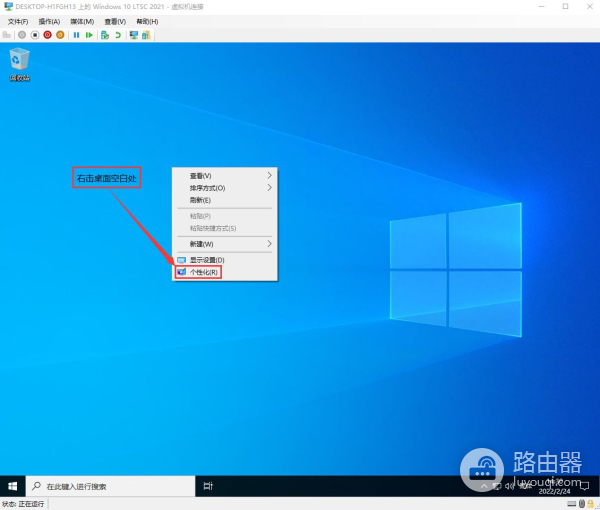Expand the 新建(W) submenu
The image size is (600, 510).
click(x=225, y=244)
